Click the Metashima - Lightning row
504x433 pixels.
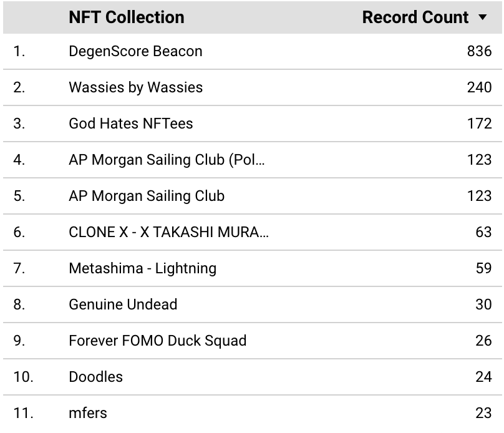click(253, 268)
